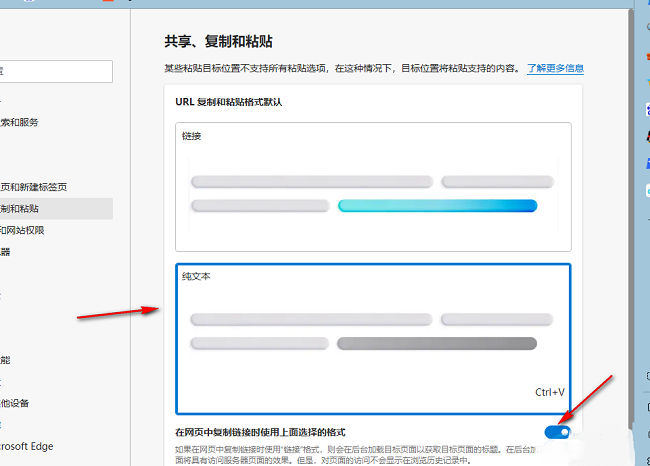Click the settings search box in sidebar
Viewport: 650px width, 466px height.
click(x=55, y=71)
